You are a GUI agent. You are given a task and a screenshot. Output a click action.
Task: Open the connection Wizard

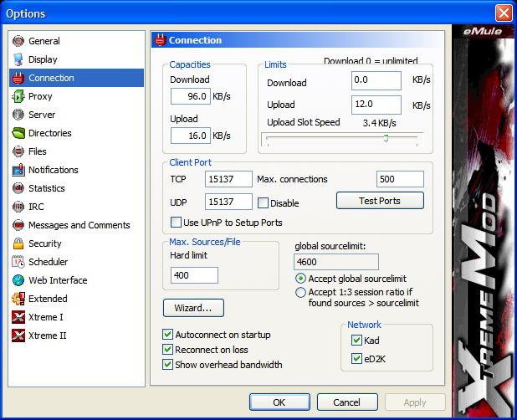(193, 308)
